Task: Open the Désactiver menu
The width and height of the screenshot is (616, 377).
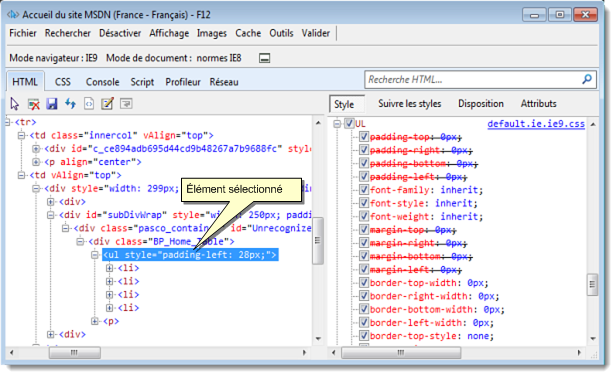Action: (120, 33)
